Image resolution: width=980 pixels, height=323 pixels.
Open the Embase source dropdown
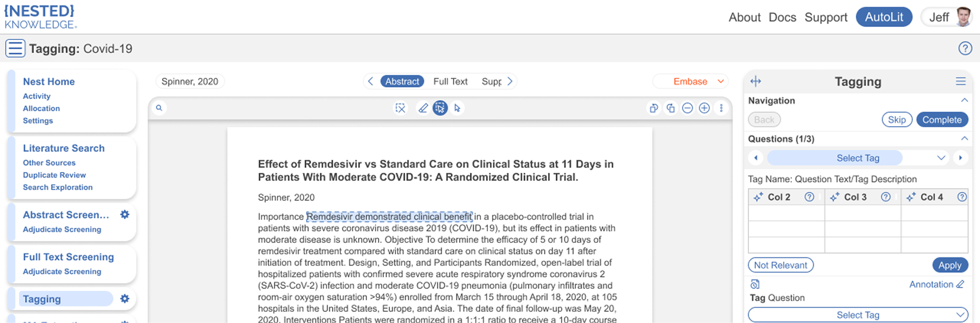click(690, 81)
